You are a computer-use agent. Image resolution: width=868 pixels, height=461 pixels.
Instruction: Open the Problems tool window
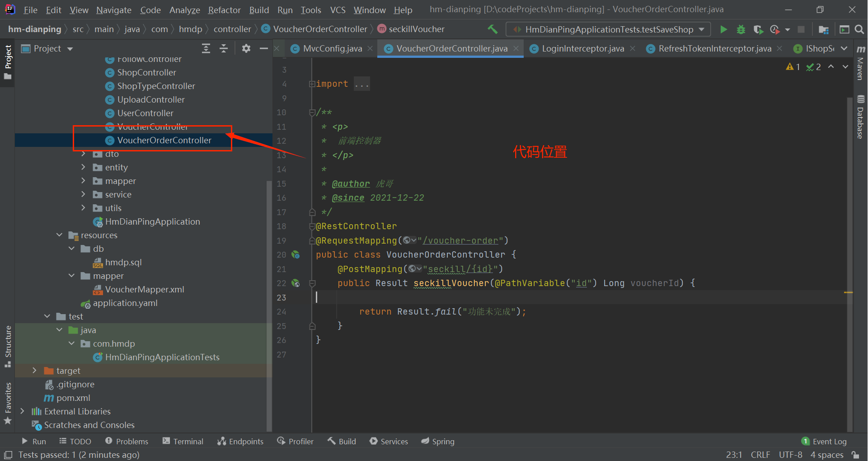pos(127,442)
